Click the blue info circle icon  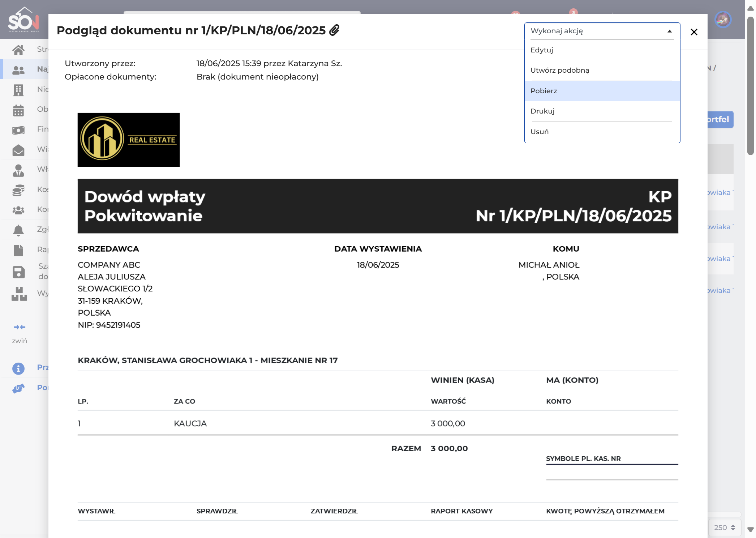[18, 368]
